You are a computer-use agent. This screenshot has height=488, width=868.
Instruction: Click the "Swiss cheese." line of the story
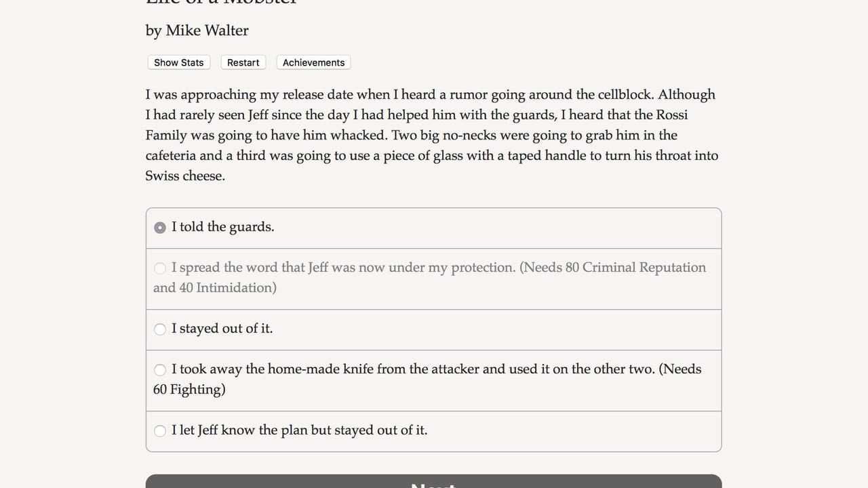pos(184,176)
